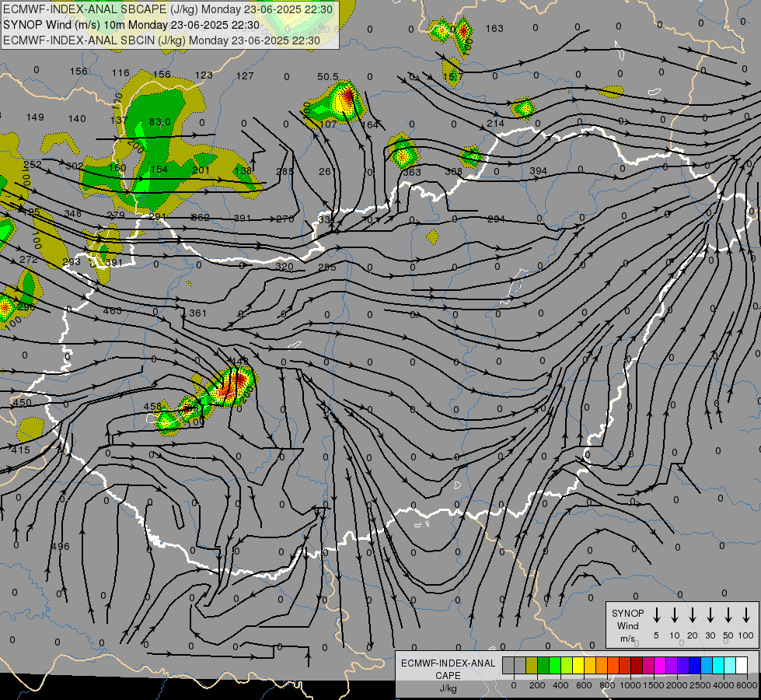Select the white swatch at 6000

[742, 665]
